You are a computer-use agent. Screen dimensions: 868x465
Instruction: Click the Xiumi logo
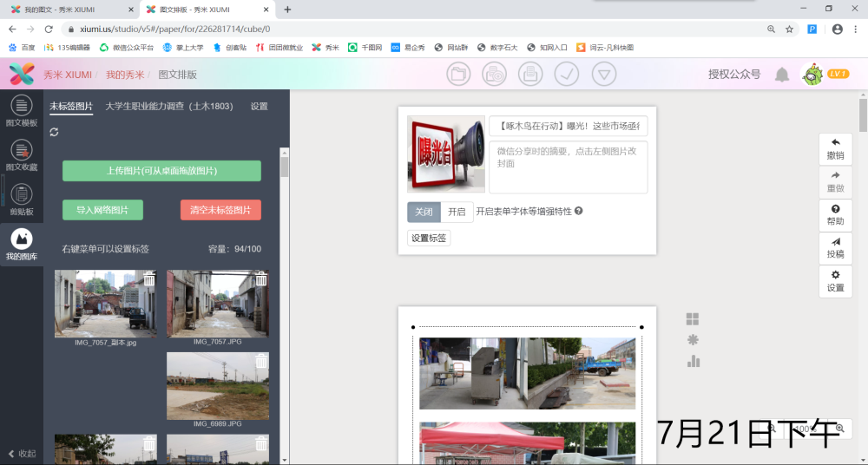(22, 75)
